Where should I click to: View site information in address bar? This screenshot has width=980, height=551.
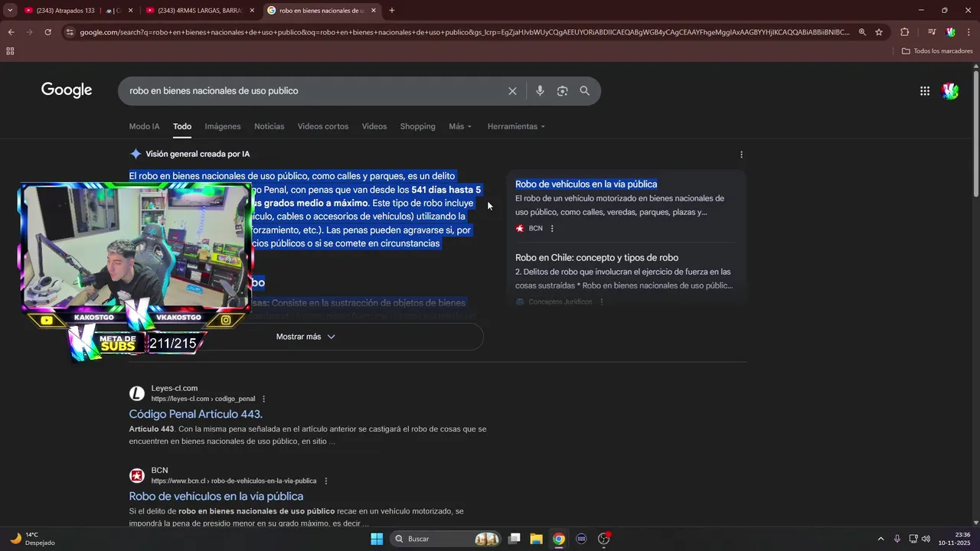coord(70,32)
